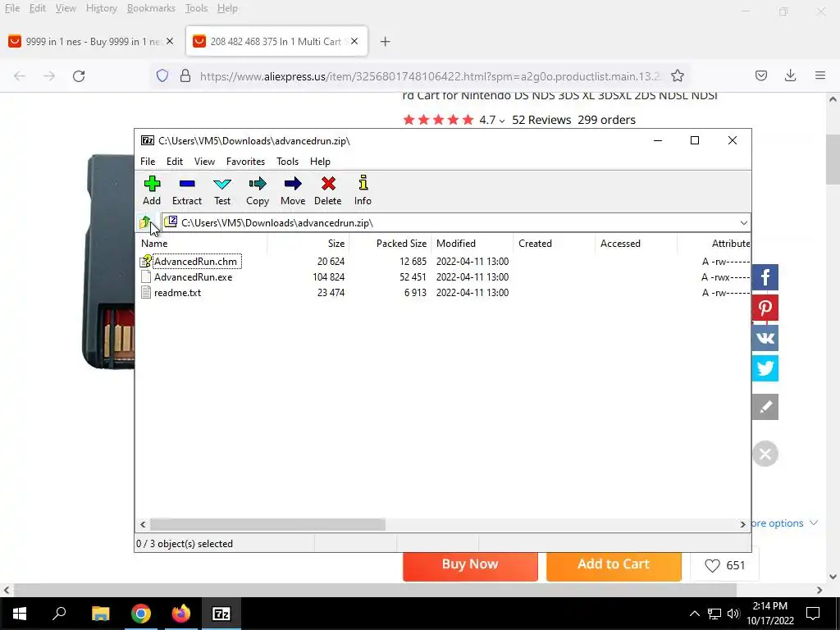Switch to the 9999 in 1 nes tab

click(92, 41)
